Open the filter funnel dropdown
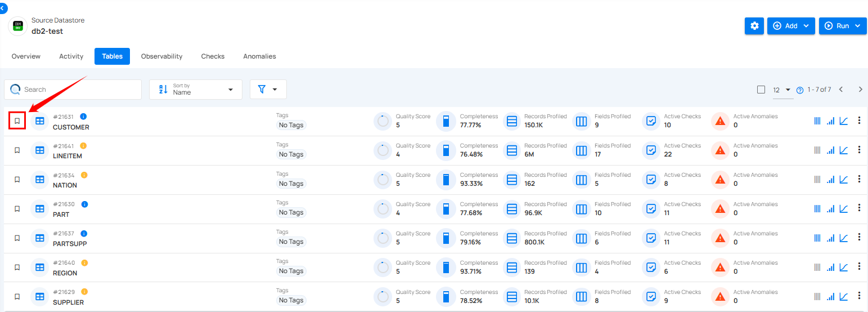Image resolution: width=868 pixels, height=312 pixels. click(x=268, y=90)
